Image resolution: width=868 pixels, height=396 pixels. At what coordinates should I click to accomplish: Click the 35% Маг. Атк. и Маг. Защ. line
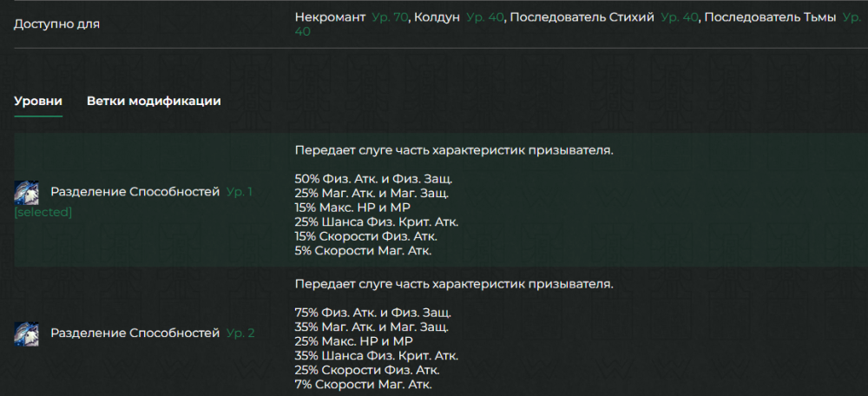pos(372,327)
